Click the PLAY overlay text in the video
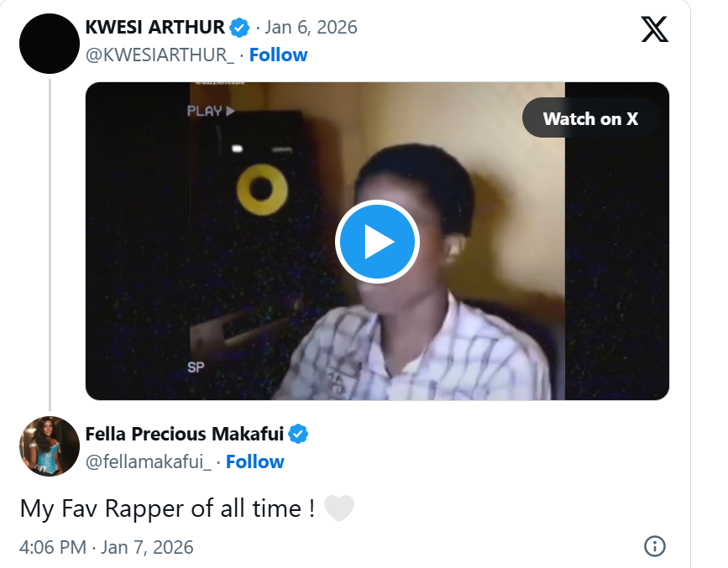728x568 pixels. pos(210,111)
